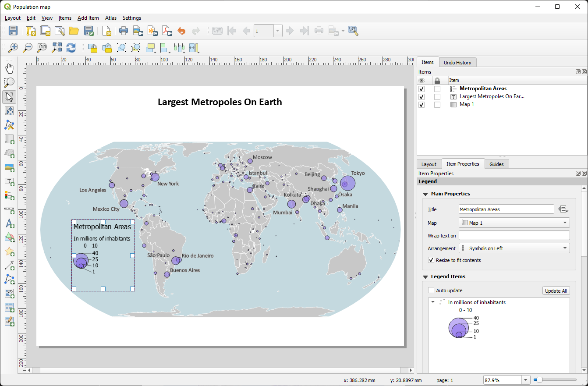This screenshot has height=386, width=588.
Task: Select the Pan Layout hand tool
Action: pyautogui.click(x=9, y=68)
